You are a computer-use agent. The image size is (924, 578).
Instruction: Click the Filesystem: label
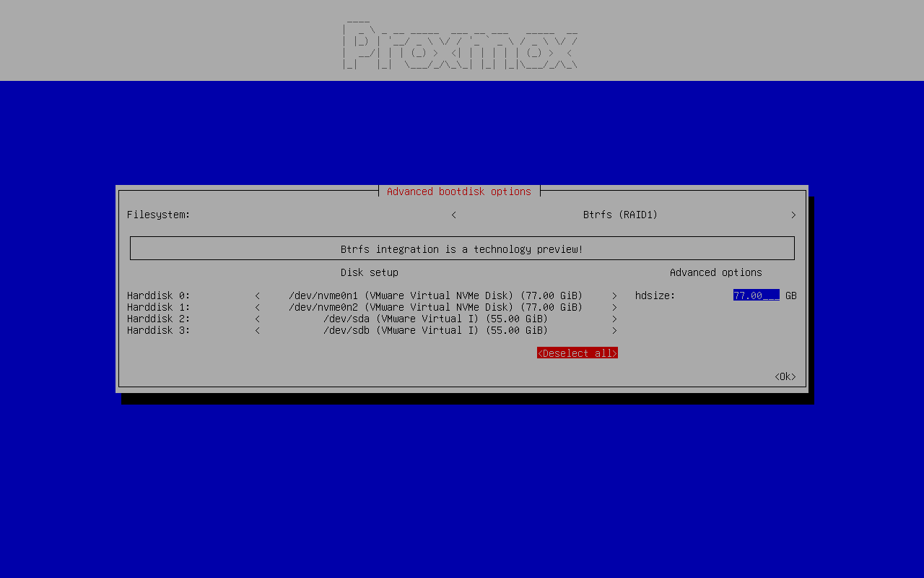[159, 215]
